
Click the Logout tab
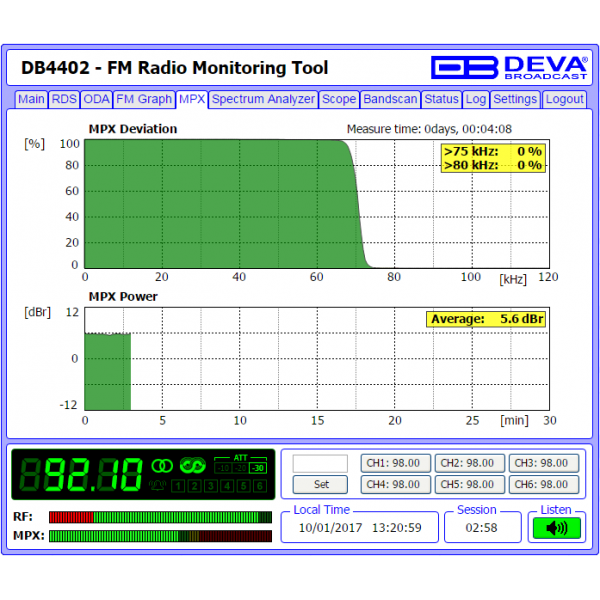point(564,99)
